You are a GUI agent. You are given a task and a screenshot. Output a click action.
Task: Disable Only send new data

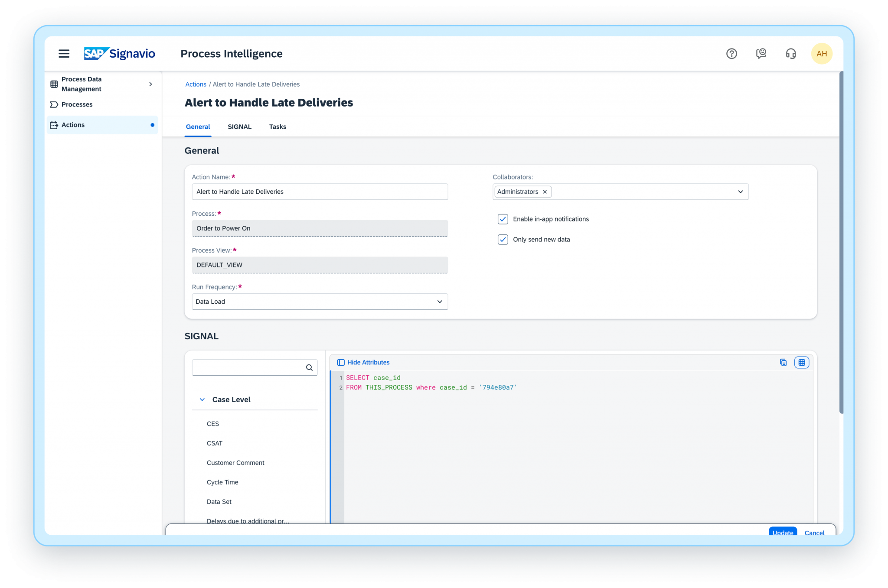point(503,239)
